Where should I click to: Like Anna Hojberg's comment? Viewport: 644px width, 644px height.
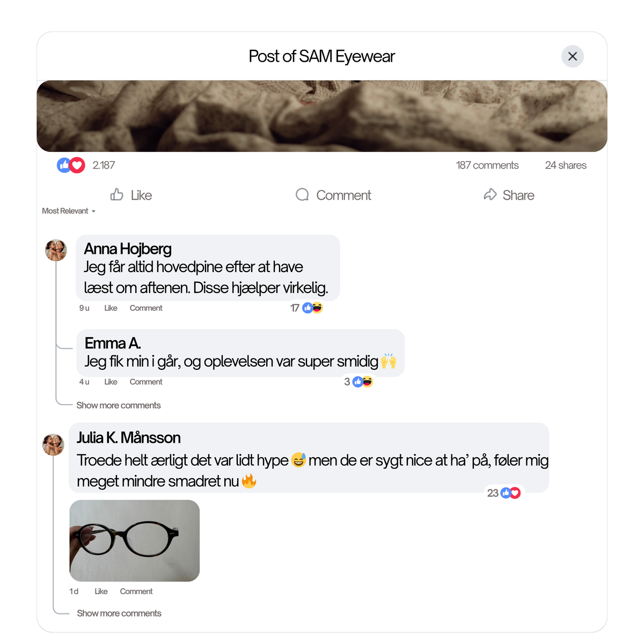click(111, 308)
